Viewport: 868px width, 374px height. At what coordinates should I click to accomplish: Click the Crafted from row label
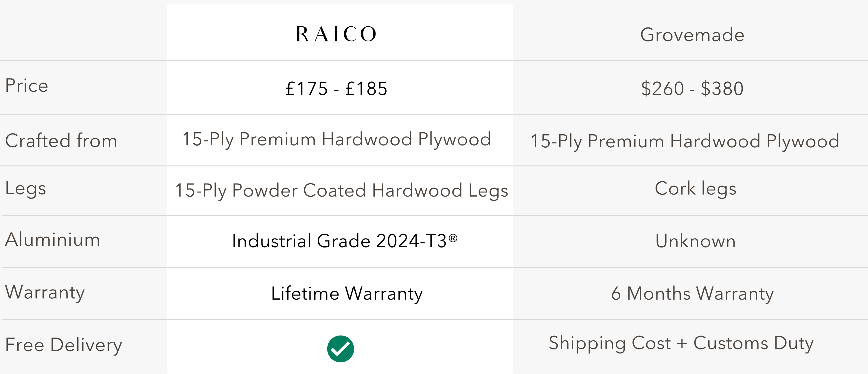tap(61, 140)
